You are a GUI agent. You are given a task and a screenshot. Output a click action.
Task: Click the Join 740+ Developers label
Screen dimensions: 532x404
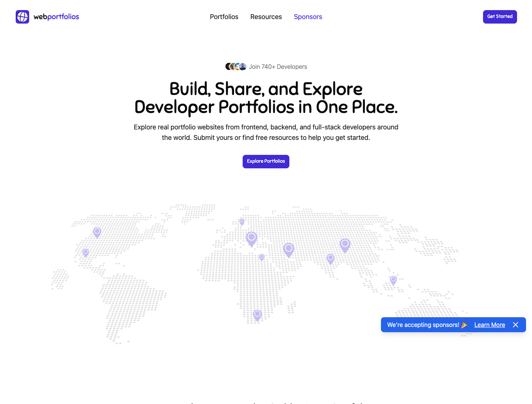[278, 67]
